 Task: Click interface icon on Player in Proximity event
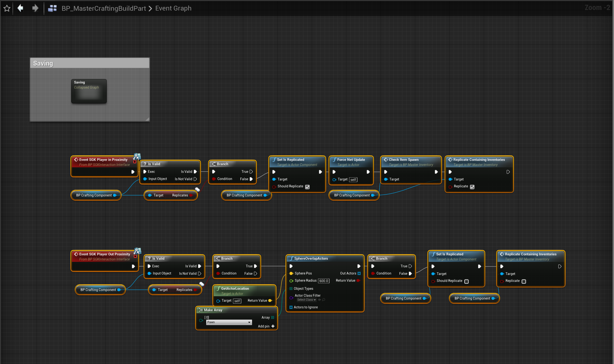pyautogui.click(x=137, y=156)
